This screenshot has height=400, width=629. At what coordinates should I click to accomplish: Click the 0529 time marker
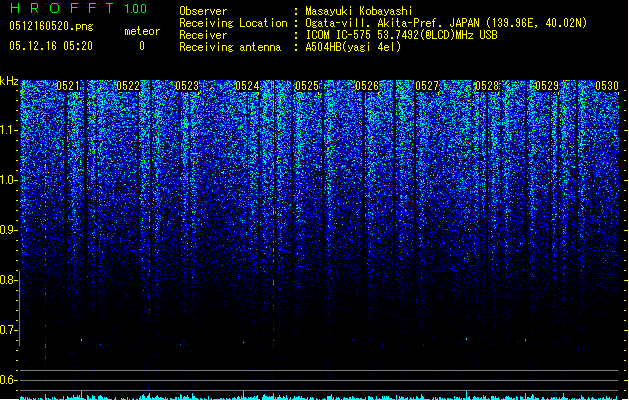547,86
